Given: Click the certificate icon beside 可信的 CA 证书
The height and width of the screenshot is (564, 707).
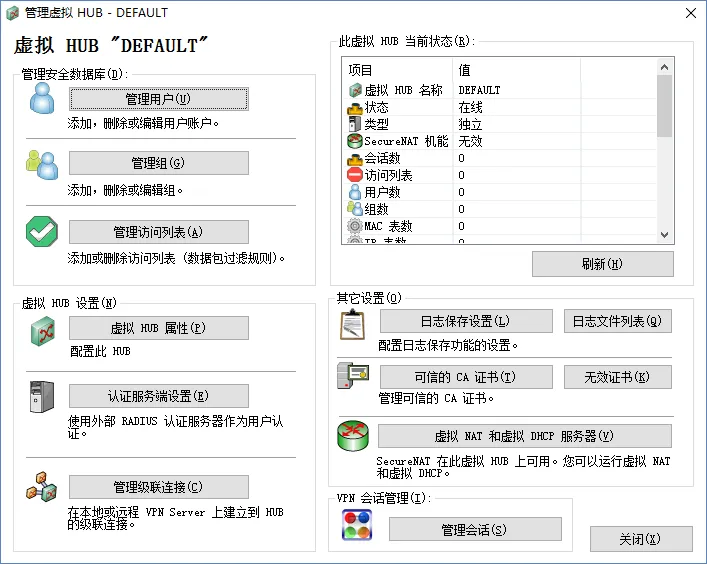Looking at the screenshot, I should click(353, 376).
